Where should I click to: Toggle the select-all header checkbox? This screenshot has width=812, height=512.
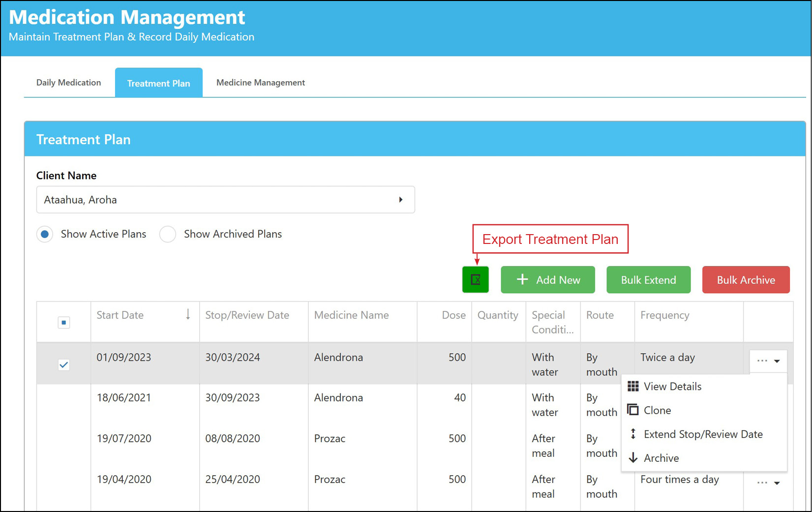(x=64, y=323)
